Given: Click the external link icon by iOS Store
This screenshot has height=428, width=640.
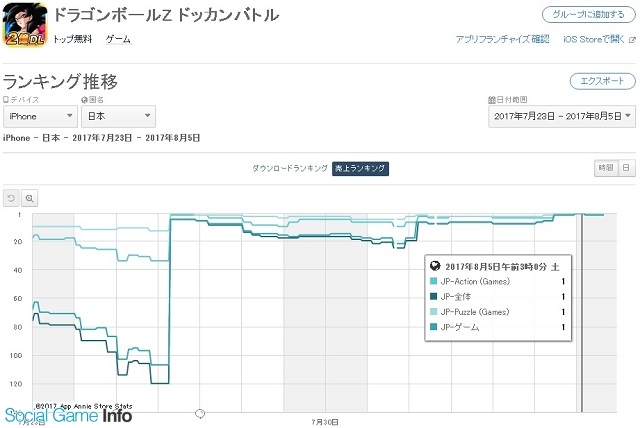Looking at the screenshot, I should pos(632,40).
